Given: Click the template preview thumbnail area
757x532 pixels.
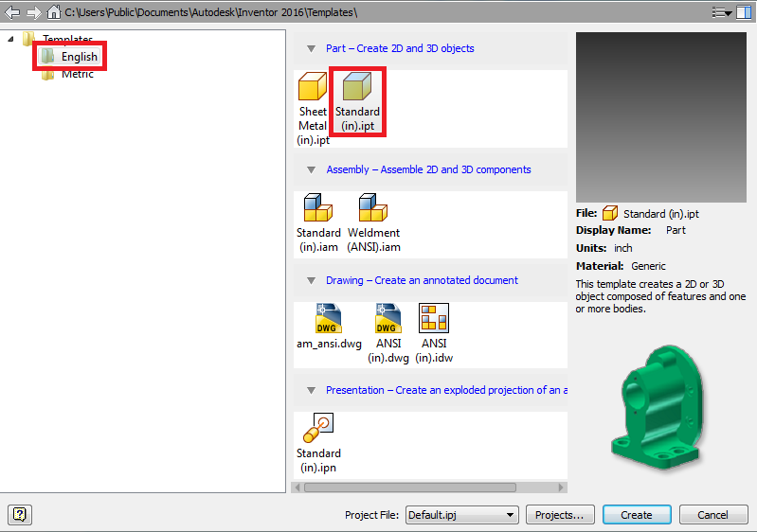Looking at the screenshot, I should pos(661,117).
